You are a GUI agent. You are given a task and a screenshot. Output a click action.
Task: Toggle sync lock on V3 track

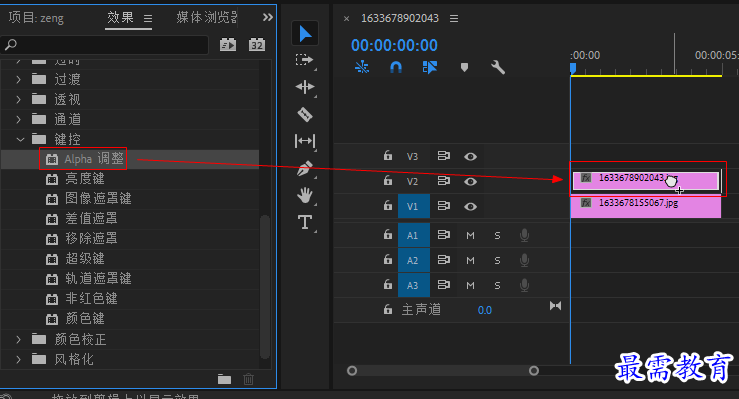[x=443, y=156]
